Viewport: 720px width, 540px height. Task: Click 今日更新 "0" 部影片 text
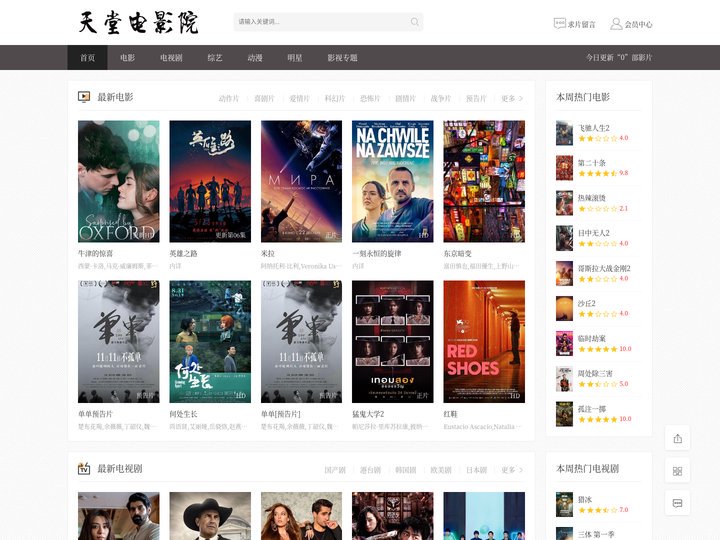pos(619,57)
